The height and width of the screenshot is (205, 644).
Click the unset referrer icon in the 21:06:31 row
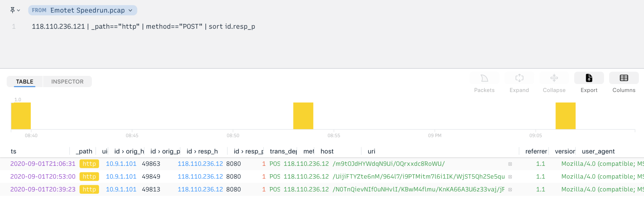(510, 164)
